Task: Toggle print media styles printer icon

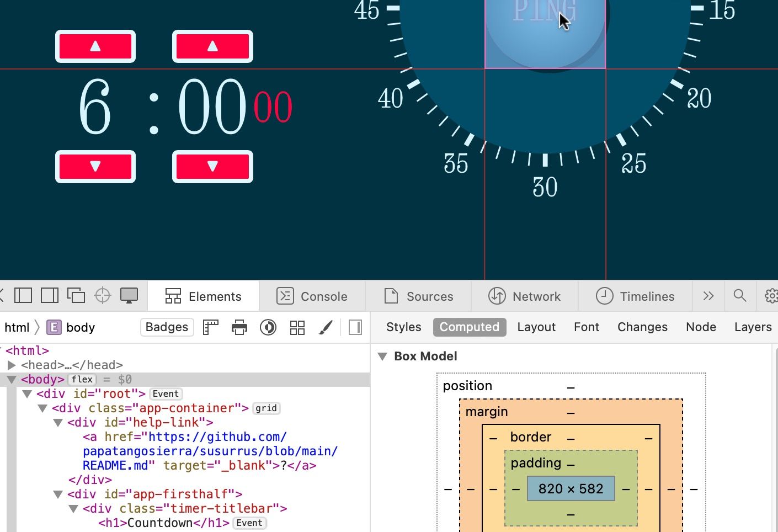Action: [239, 327]
